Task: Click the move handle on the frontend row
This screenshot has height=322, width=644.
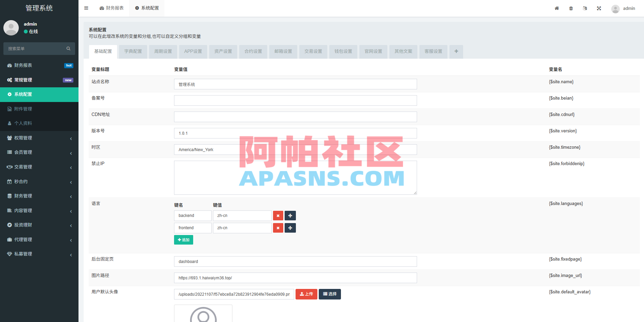Action: coord(290,228)
